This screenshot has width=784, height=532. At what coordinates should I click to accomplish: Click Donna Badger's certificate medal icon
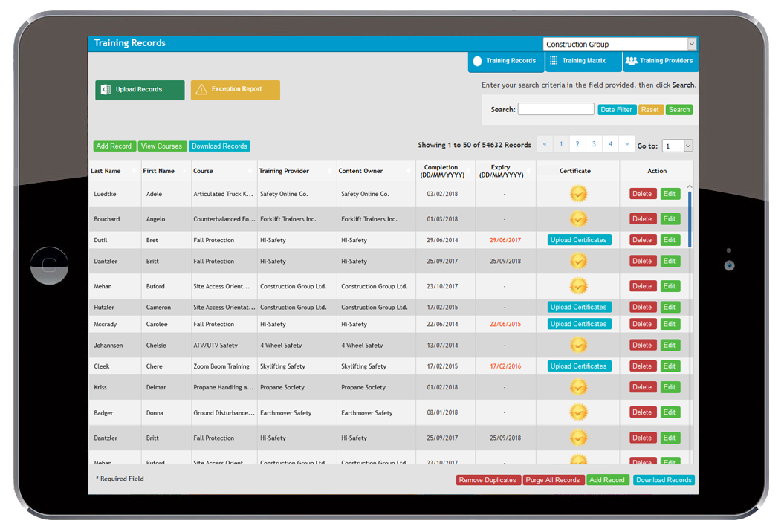click(x=578, y=412)
